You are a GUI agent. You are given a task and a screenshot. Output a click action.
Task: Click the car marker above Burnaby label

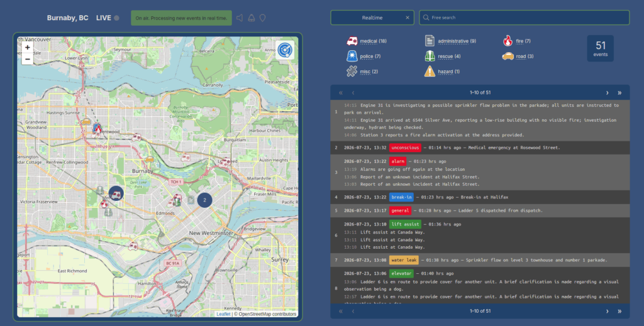[x=150, y=159]
